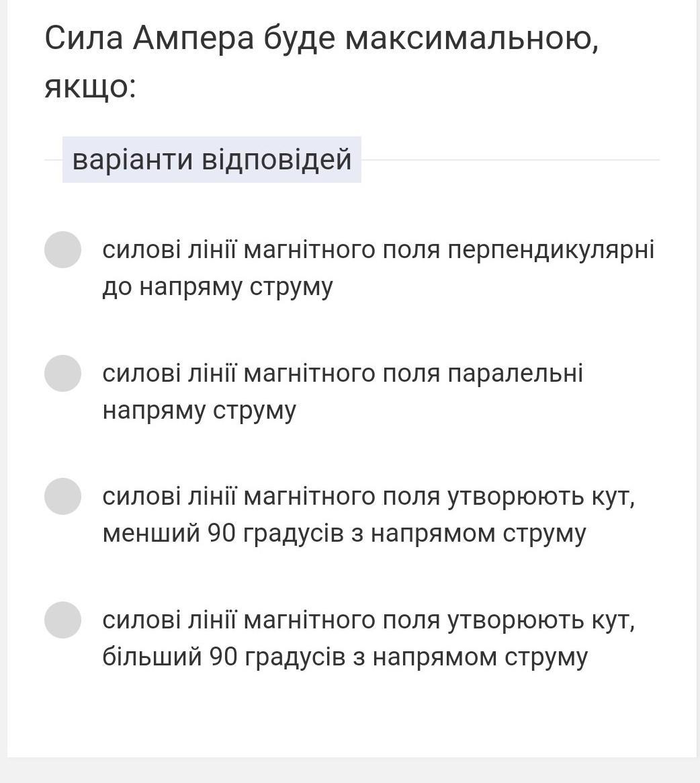
Task: Mark the radio button for 'більший 90 градусів'
Action: point(62,620)
